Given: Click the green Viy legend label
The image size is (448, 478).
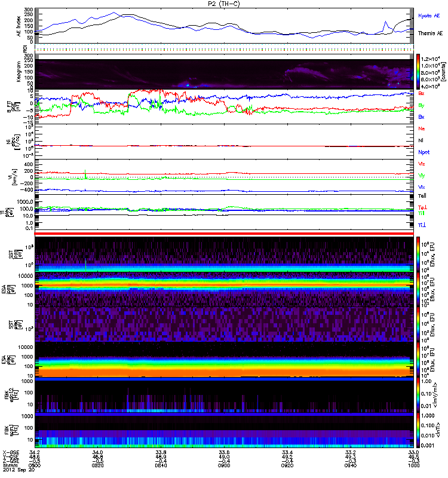Looking at the screenshot, I should coord(422,176).
